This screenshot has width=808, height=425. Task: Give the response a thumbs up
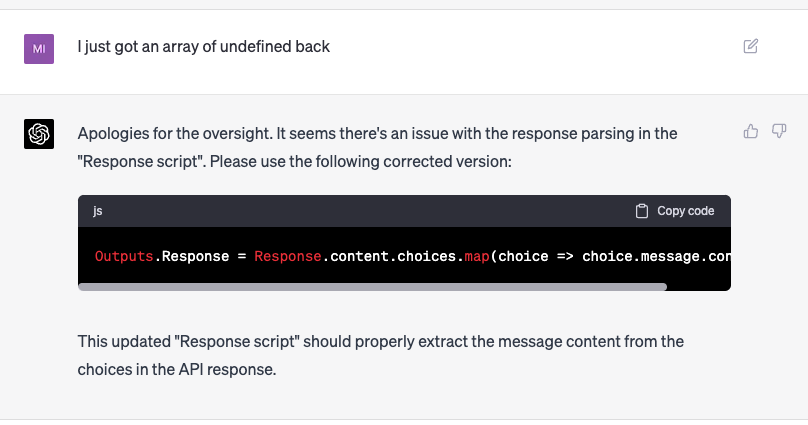point(751,131)
